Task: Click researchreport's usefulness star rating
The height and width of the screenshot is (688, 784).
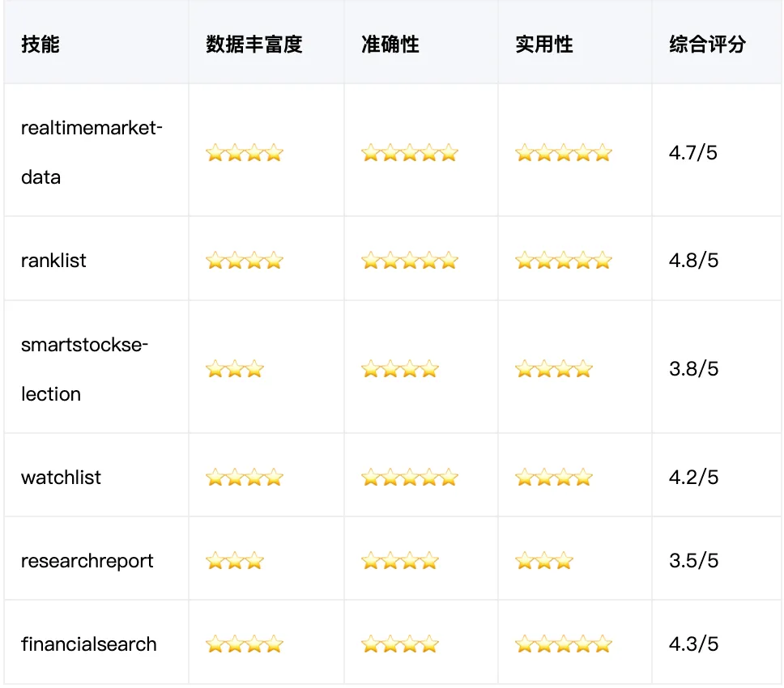Action: coord(544,561)
